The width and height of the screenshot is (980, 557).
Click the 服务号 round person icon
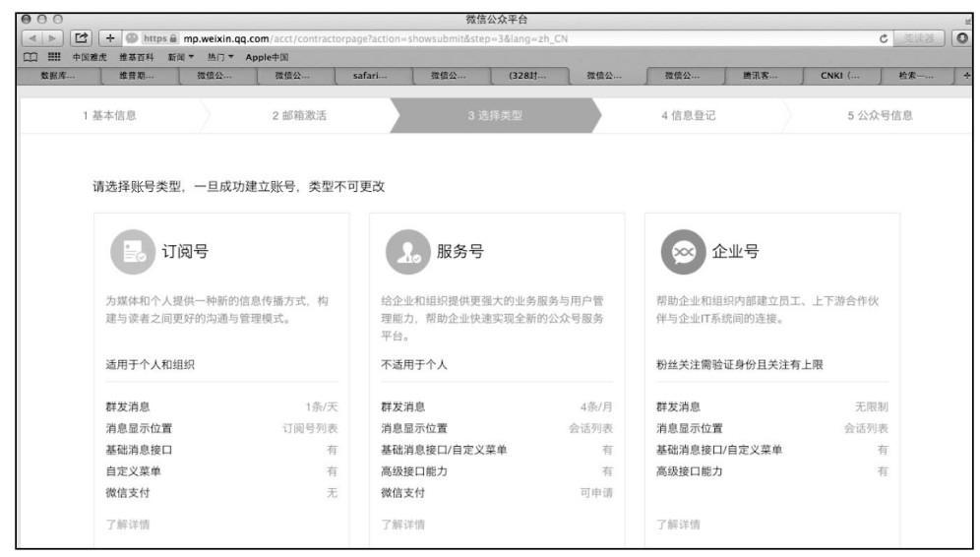point(407,252)
